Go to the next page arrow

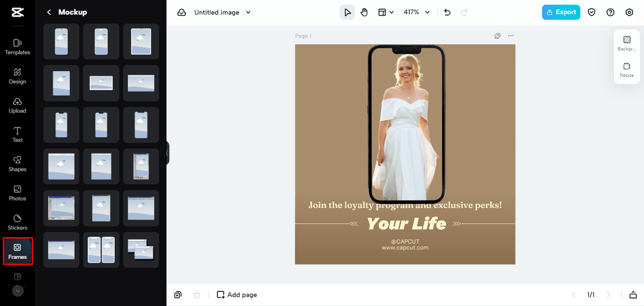[608, 295]
